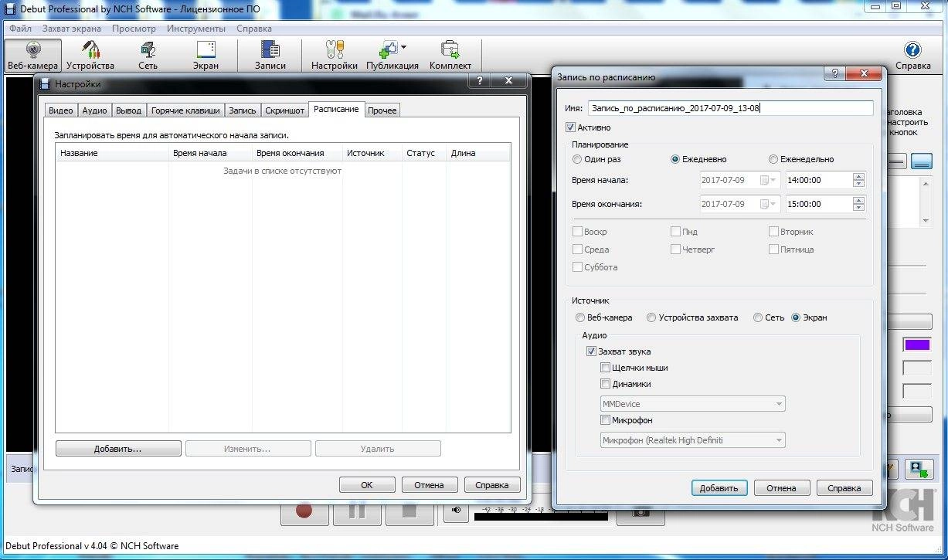948x560 pixels.
Task: Select Экран capture toolbar icon
Action: pos(206,56)
